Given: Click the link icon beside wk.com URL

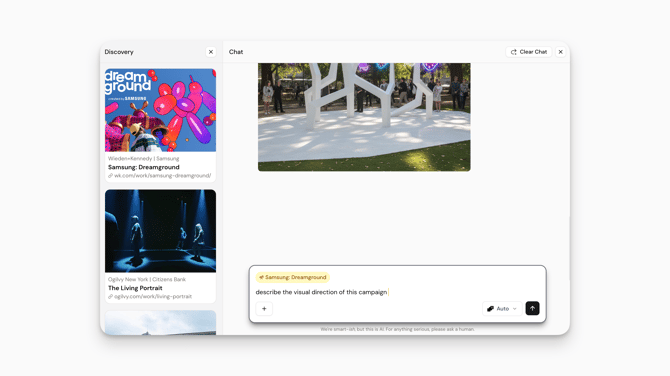Looking at the screenshot, I should point(110,176).
